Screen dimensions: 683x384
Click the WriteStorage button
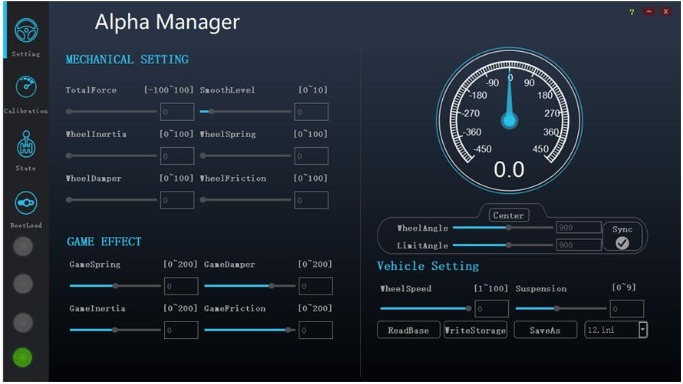coord(475,330)
